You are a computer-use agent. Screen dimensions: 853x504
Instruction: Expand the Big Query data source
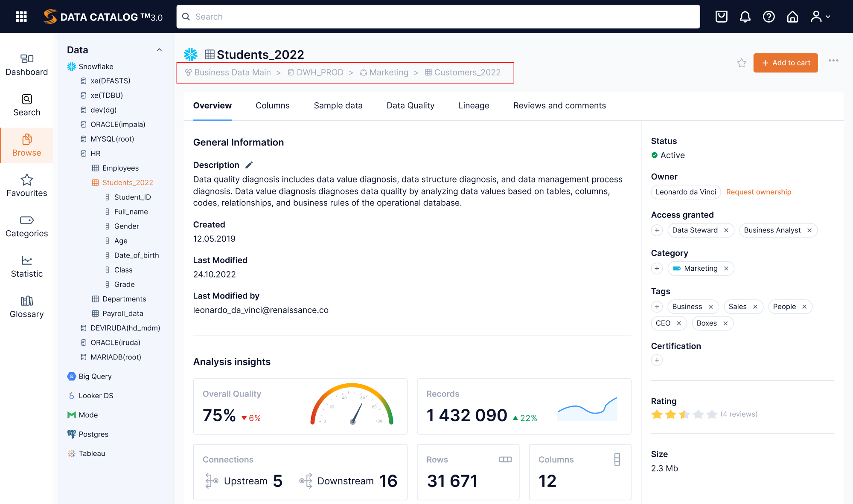coord(94,376)
